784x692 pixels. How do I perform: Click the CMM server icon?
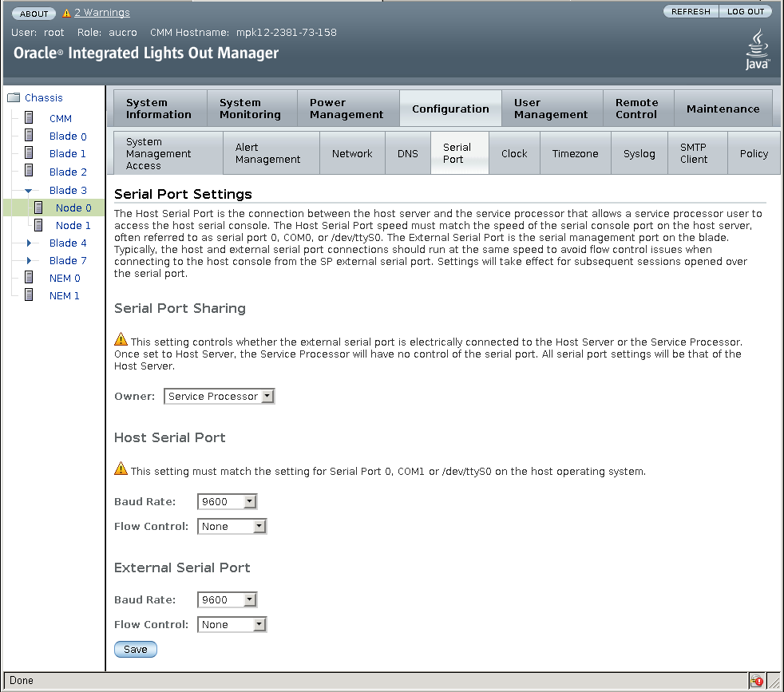tap(29, 117)
